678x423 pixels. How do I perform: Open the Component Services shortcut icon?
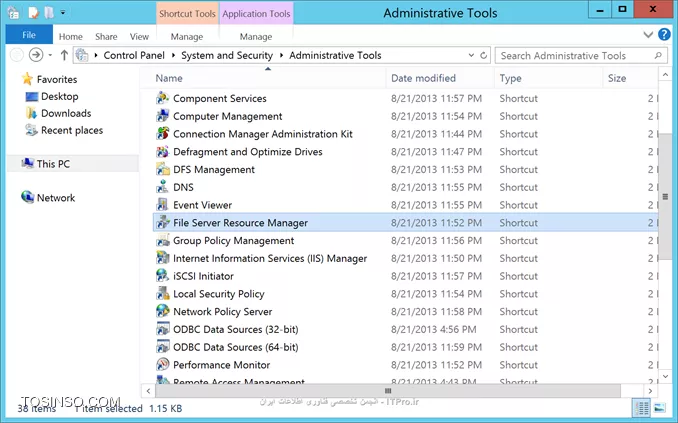pos(163,98)
